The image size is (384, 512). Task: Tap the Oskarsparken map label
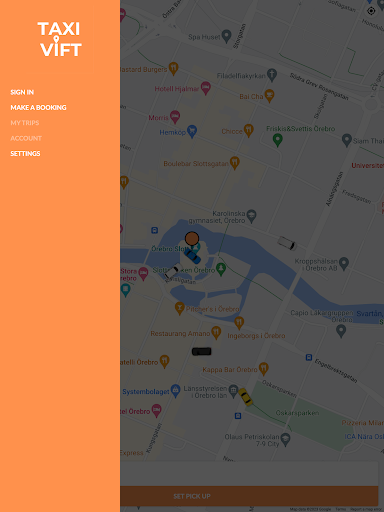(x=297, y=413)
